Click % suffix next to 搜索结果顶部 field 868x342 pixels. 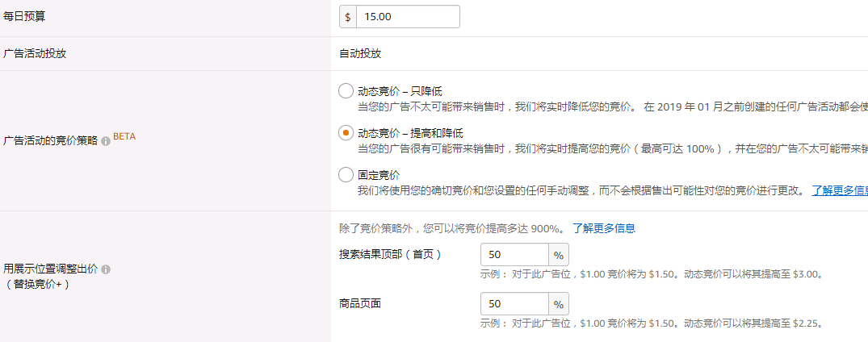click(x=559, y=255)
